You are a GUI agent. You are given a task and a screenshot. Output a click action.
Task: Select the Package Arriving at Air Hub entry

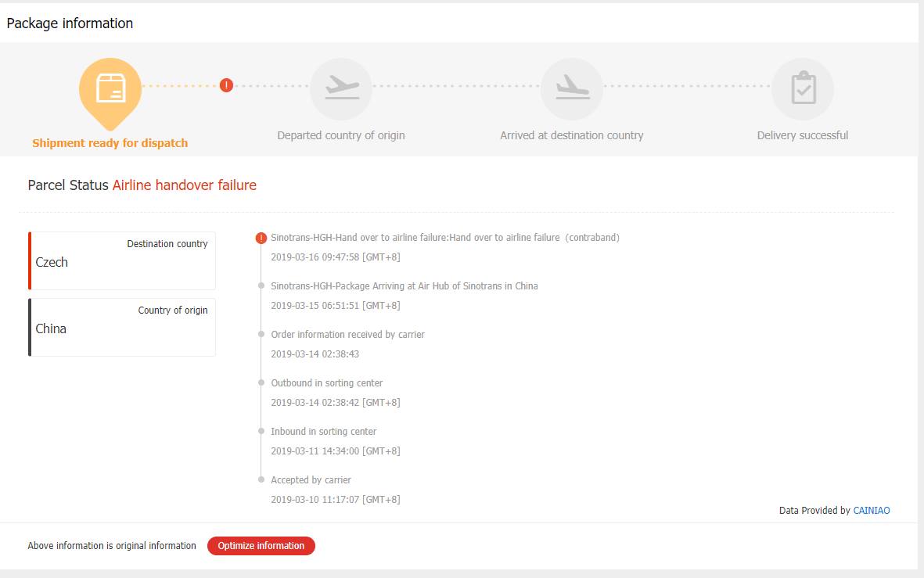(x=404, y=286)
